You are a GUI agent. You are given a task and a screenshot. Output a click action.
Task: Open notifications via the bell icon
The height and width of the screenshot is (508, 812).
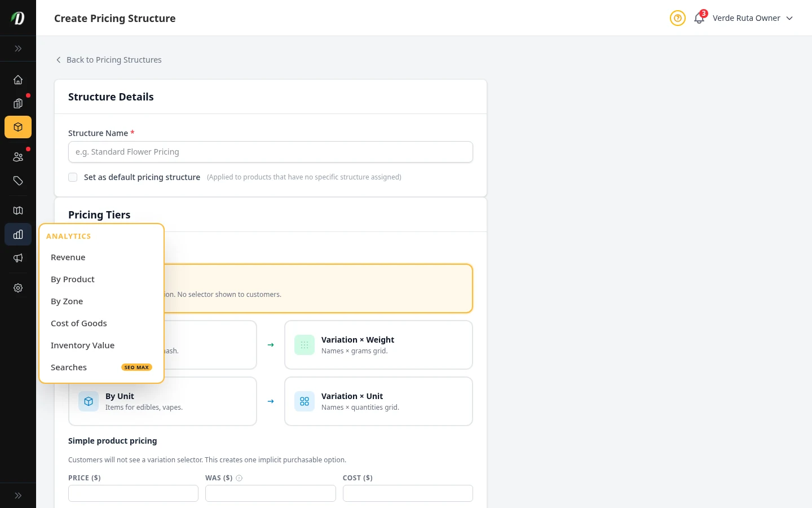(x=699, y=18)
